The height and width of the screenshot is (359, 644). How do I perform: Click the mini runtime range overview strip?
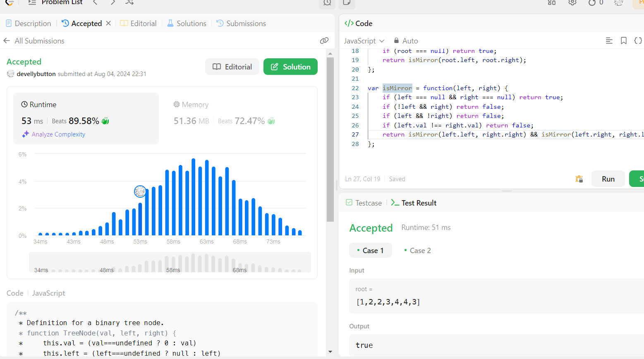click(x=170, y=262)
